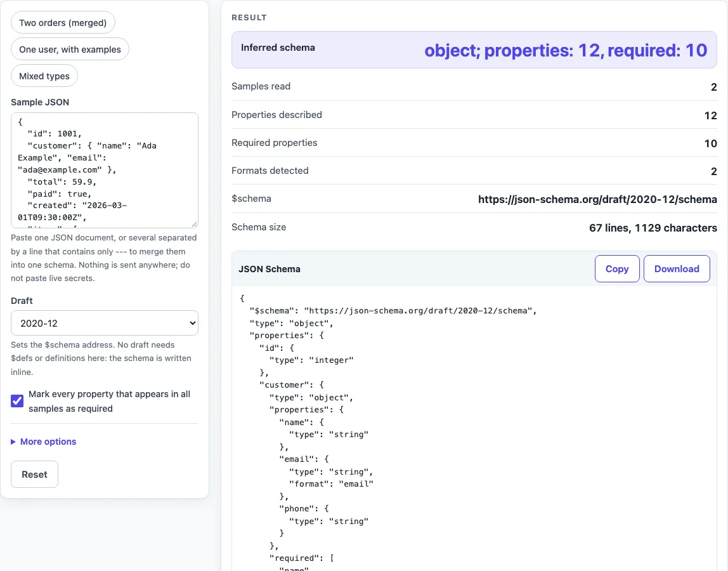This screenshot has height=571, width=728.
Task: Click into the Sample JSON text area
Action: click(x=105, y=170)
